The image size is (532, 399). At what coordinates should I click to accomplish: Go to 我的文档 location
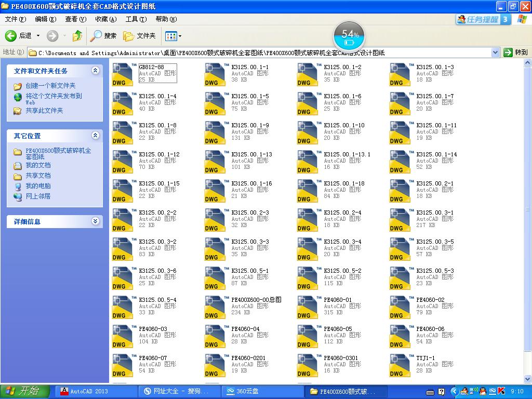tap(38, 165)
